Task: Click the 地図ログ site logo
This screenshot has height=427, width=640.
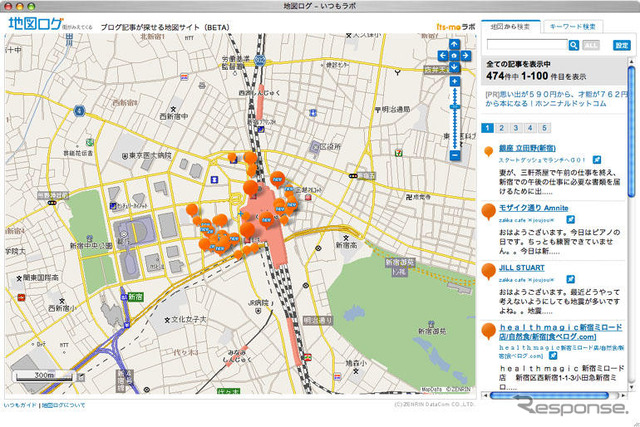Action: click(x=36, y=24)
